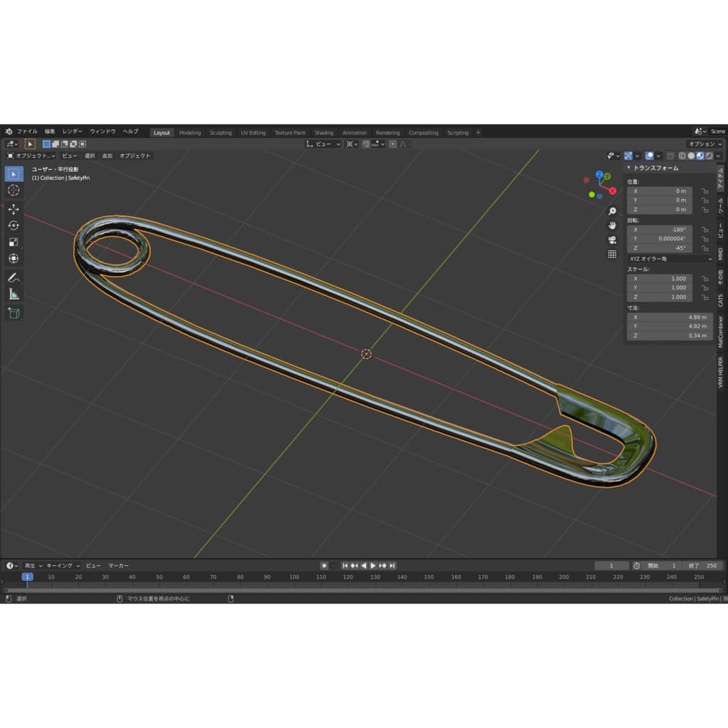Open object mode dropdown オブジェクト
Viewport: 728px width, 728px height.
coord(31,156)
